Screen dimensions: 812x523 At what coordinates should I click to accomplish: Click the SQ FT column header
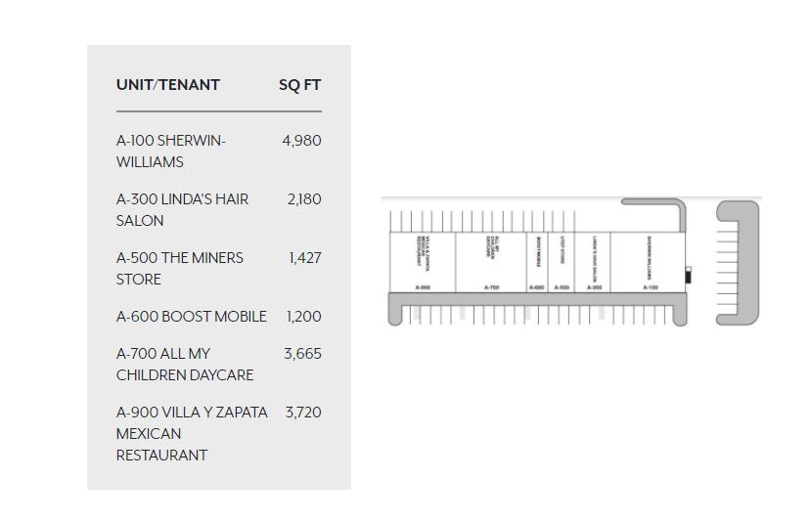pyautogui.click(x=299, y=85)
